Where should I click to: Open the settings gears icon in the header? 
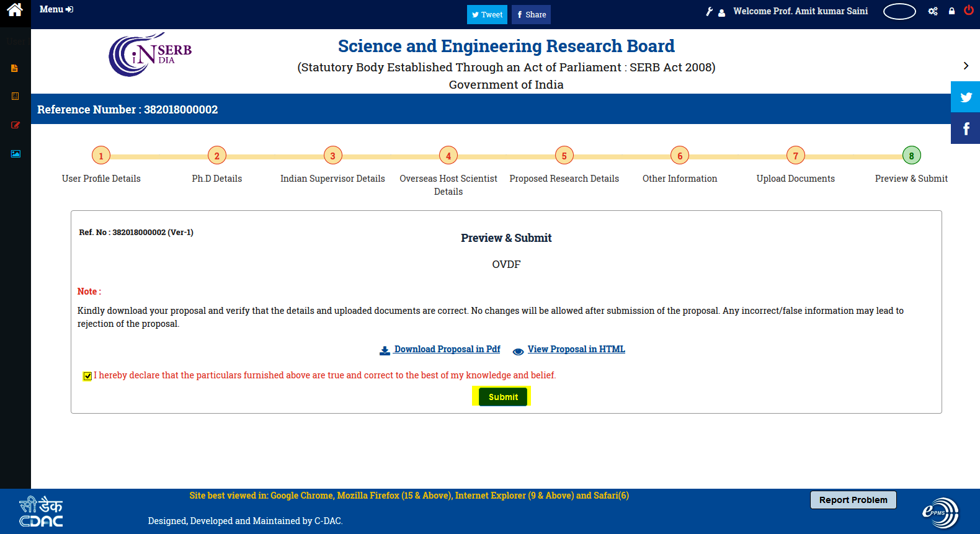(x=933, y=11)
